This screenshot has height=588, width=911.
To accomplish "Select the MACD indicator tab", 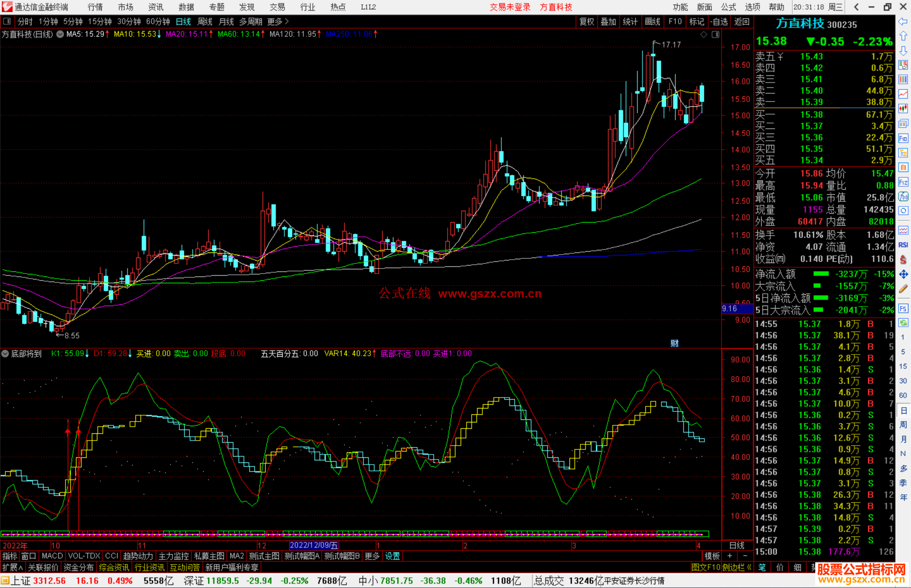I will pyautogui.click(x=52, y=556).
